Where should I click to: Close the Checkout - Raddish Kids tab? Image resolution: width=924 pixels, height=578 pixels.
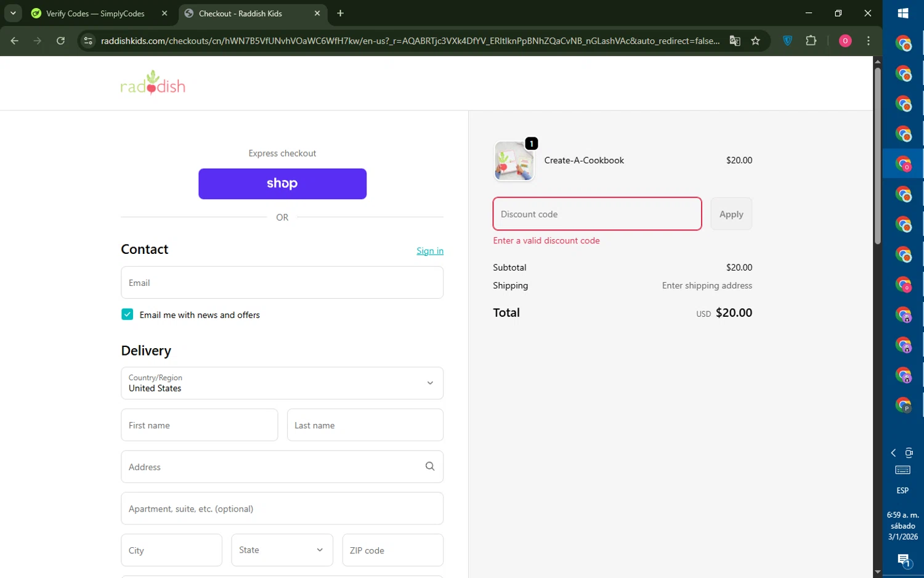tap(317, 14)
